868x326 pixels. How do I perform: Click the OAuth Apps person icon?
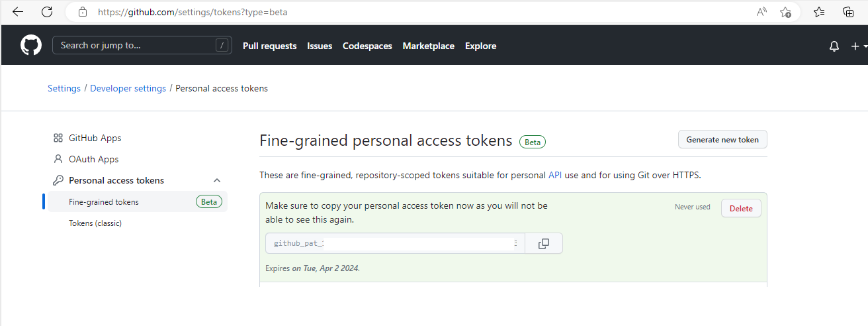coord(58,159)
